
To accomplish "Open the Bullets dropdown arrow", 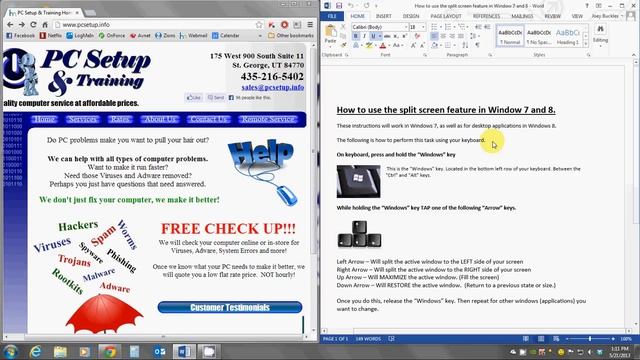I will click(441, 27).
